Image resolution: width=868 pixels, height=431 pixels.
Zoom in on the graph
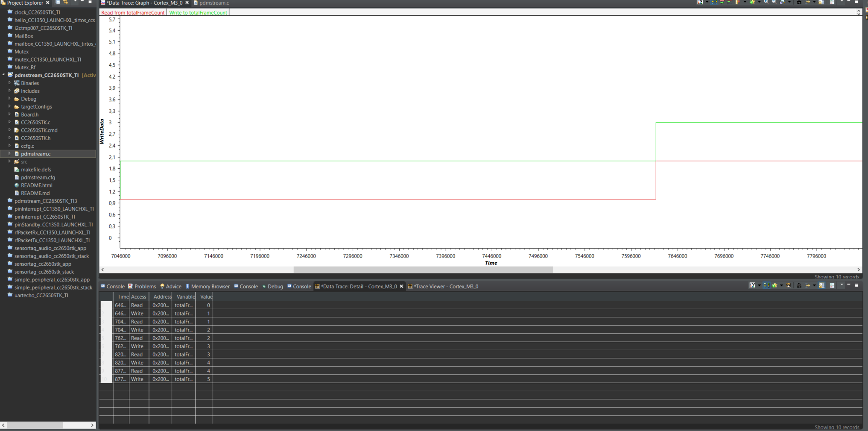[766, 2]
